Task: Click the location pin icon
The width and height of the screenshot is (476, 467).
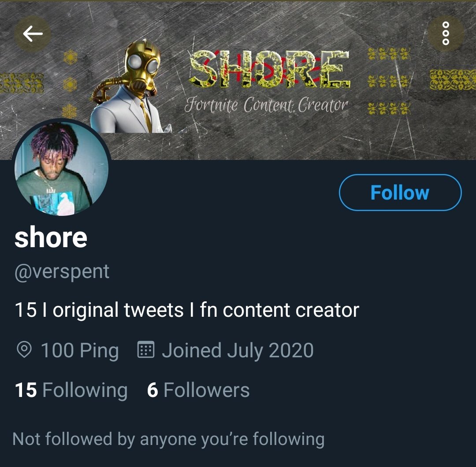Action: click(x=24, y=350)
